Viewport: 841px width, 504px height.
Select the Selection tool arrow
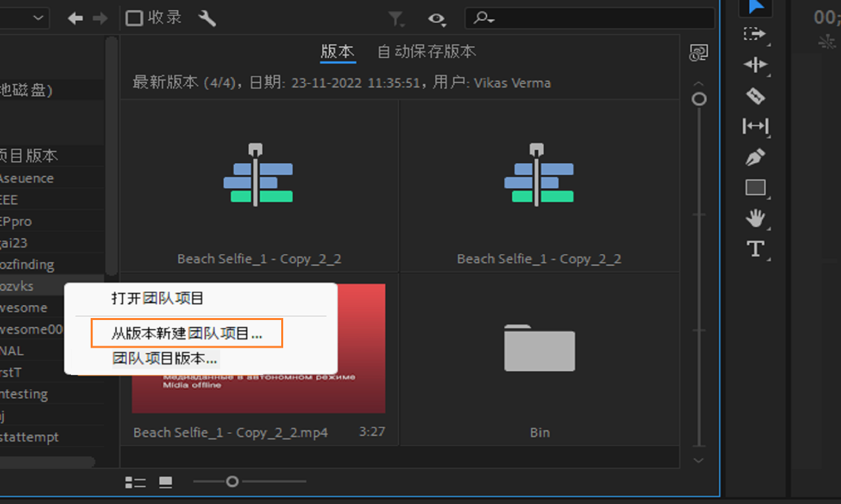pyautogui.click(x=756, y=7)
